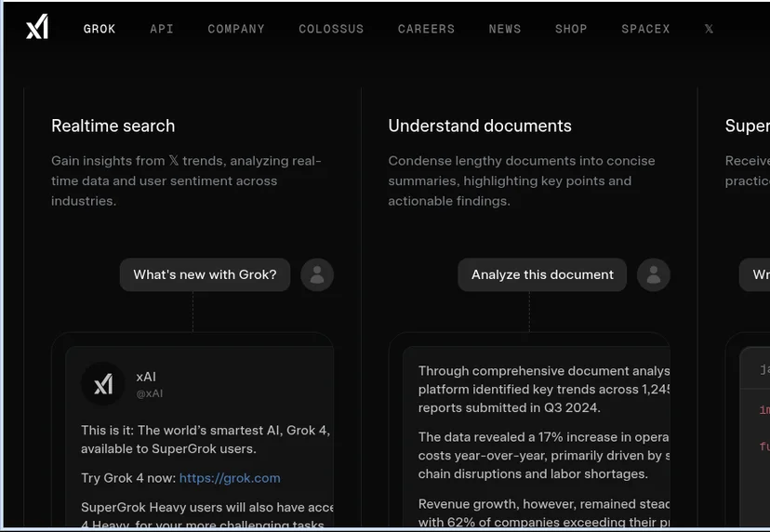Open the SPACEX nav link

[645, 29]
